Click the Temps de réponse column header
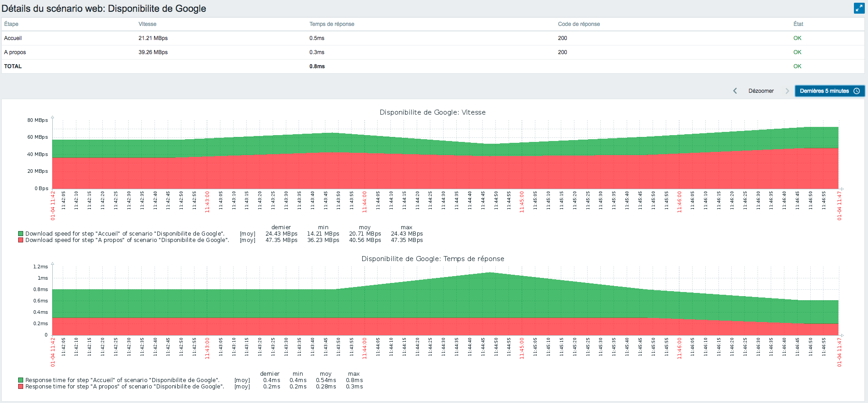 tap(332, 24)
